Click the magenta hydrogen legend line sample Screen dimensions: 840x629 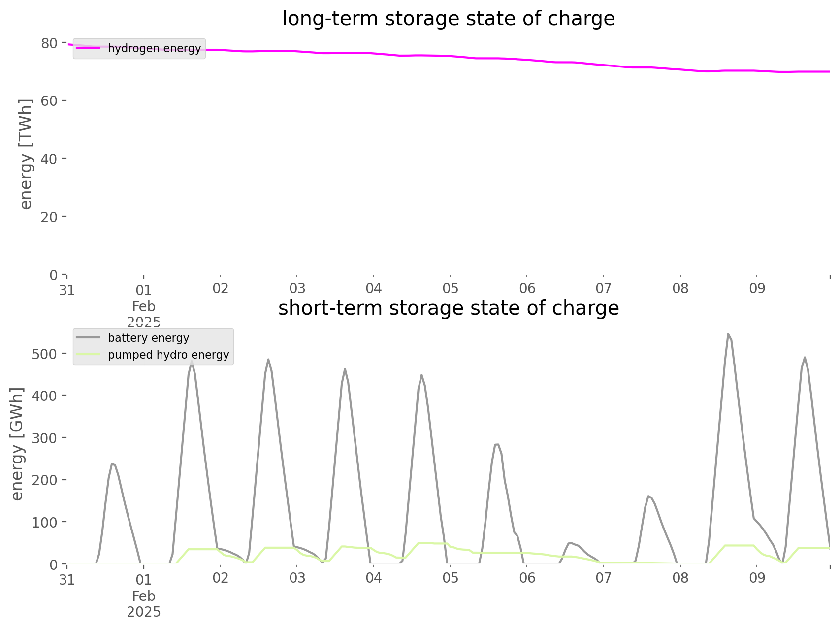click(x=88, y=48)
